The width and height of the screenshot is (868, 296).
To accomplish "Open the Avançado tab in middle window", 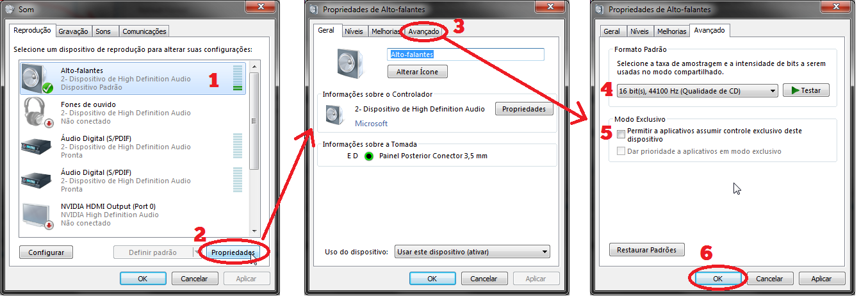I will (423, 31).
